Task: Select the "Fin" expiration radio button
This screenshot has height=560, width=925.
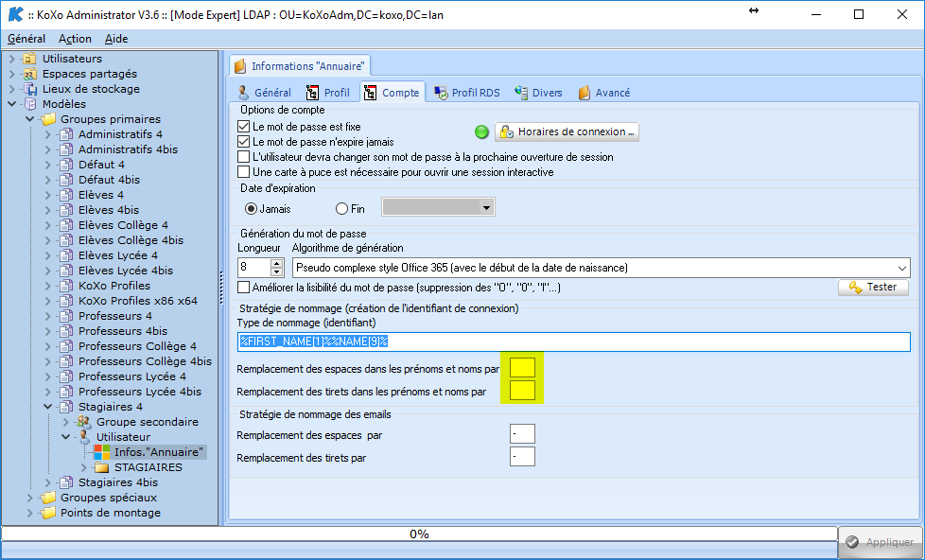Action: pos(342,208)
